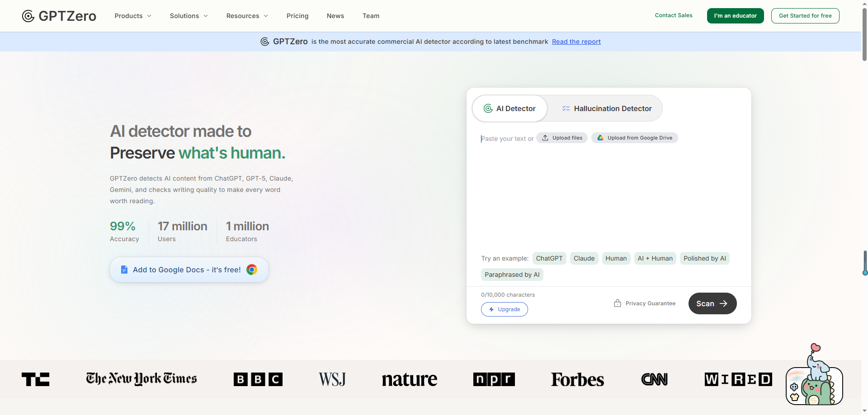
Task: Click the Scan button
Action: point(712,303)
